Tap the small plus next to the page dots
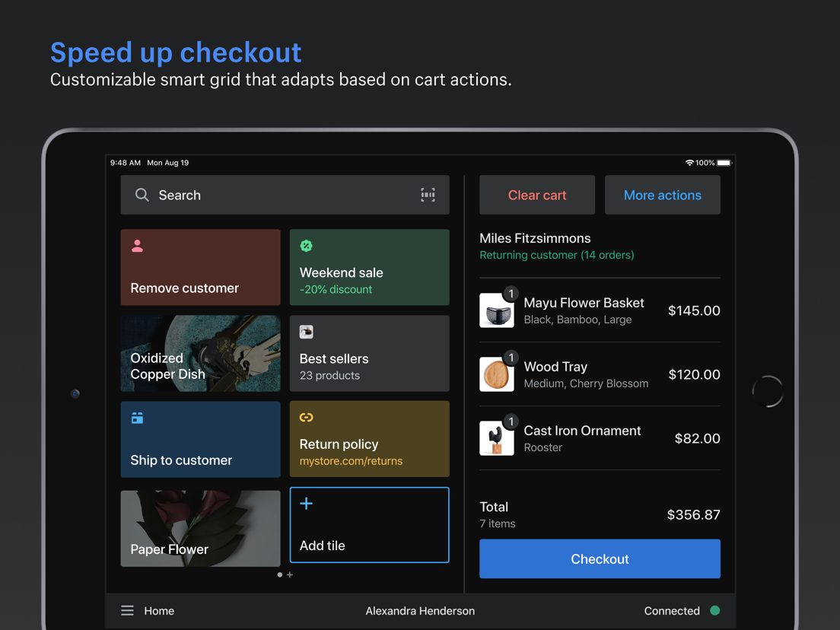The image size is (840, 630). click(x=289, y=574)
